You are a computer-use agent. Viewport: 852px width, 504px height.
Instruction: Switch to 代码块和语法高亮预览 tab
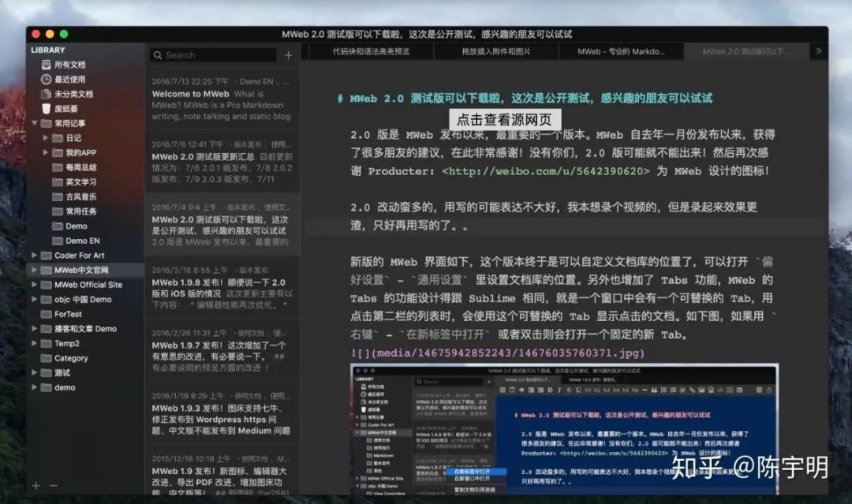(371, 51)
